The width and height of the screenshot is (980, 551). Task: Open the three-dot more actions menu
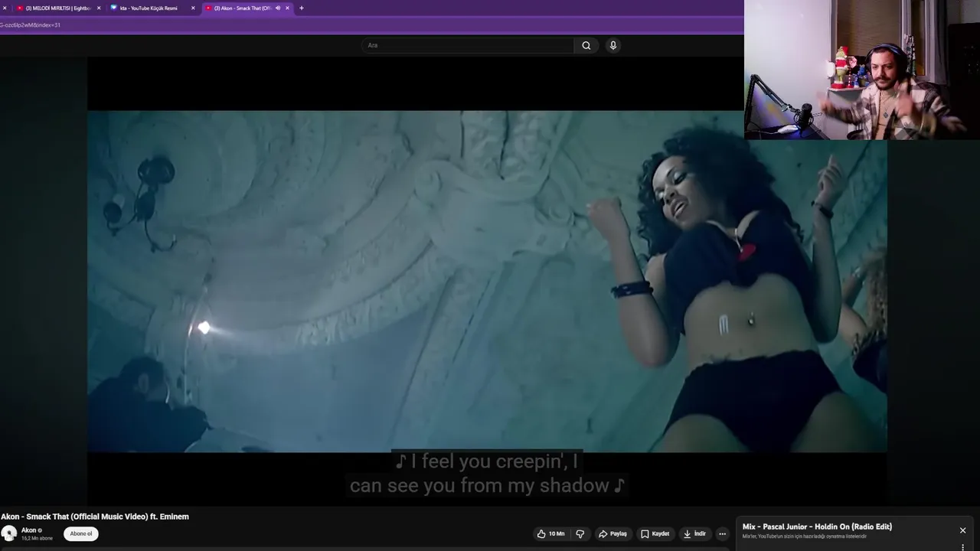pos(722,534)
